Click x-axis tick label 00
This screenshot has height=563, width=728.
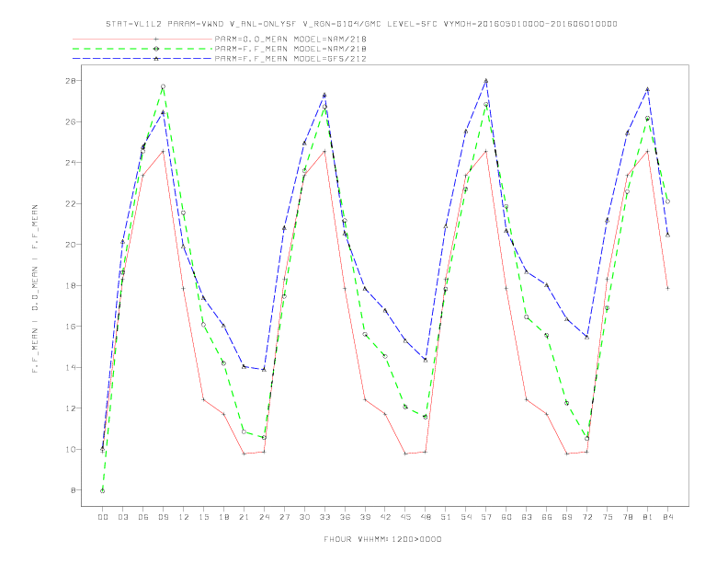103,517
